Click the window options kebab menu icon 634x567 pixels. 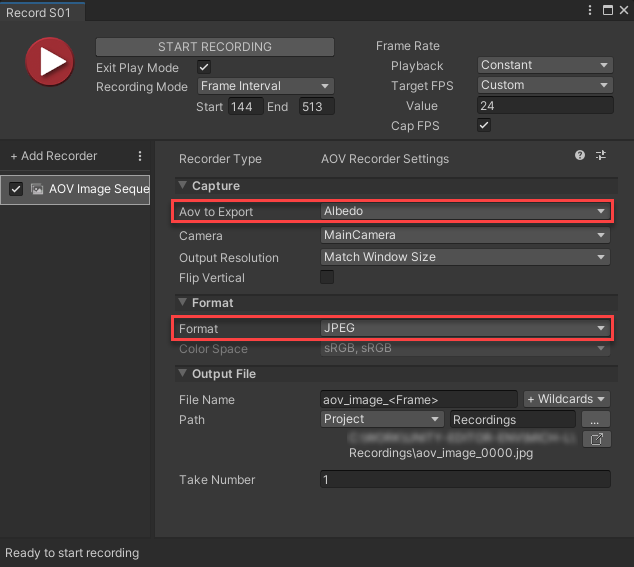click(588, 10)
